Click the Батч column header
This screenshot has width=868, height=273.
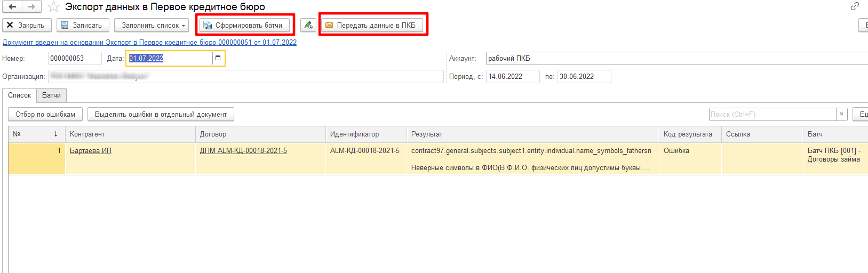pos(835,134)
